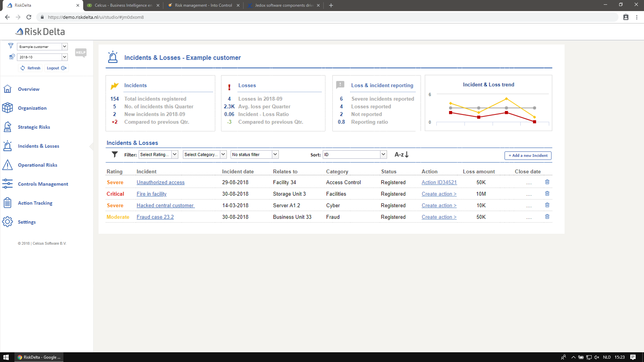Click the Action Tracking clipboard icon
644x362 pixels.
pos(7,203)
